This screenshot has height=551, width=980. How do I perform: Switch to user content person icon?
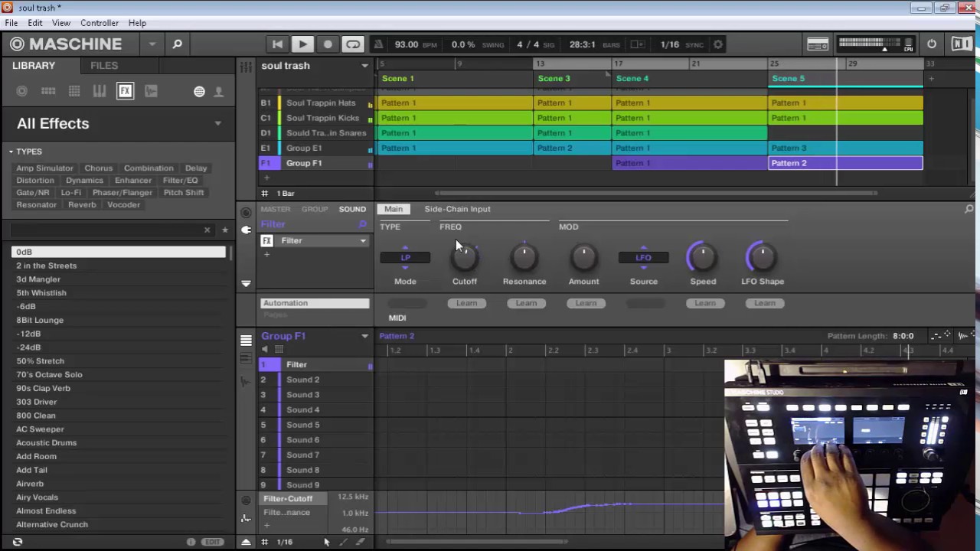tap(218, 91)
